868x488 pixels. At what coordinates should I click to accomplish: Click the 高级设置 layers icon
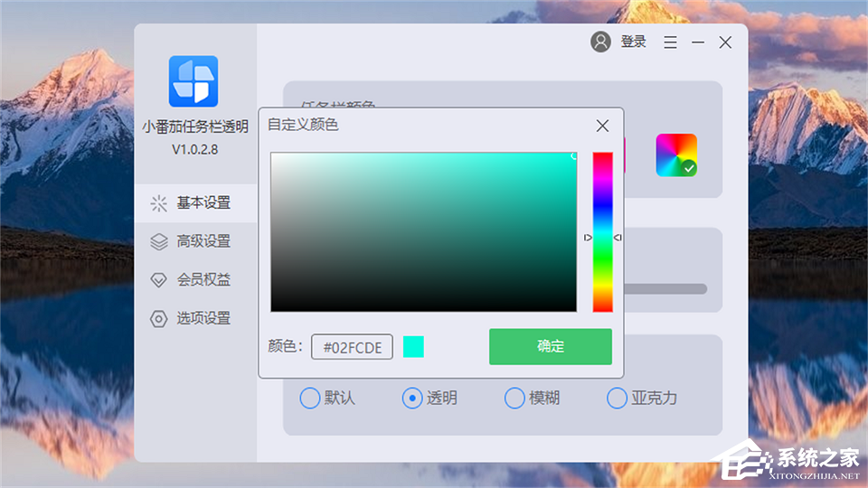pyautogui.click(x=158, y=242)
